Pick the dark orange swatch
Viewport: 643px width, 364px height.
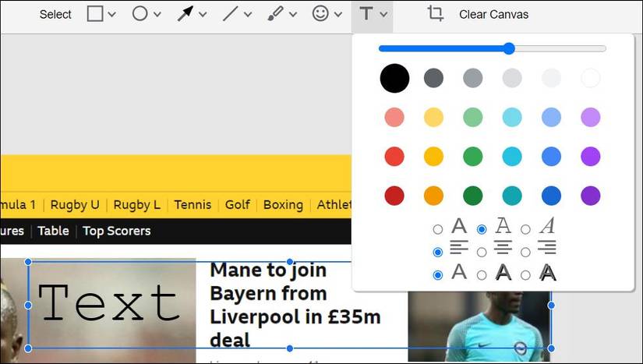point(433,196)
